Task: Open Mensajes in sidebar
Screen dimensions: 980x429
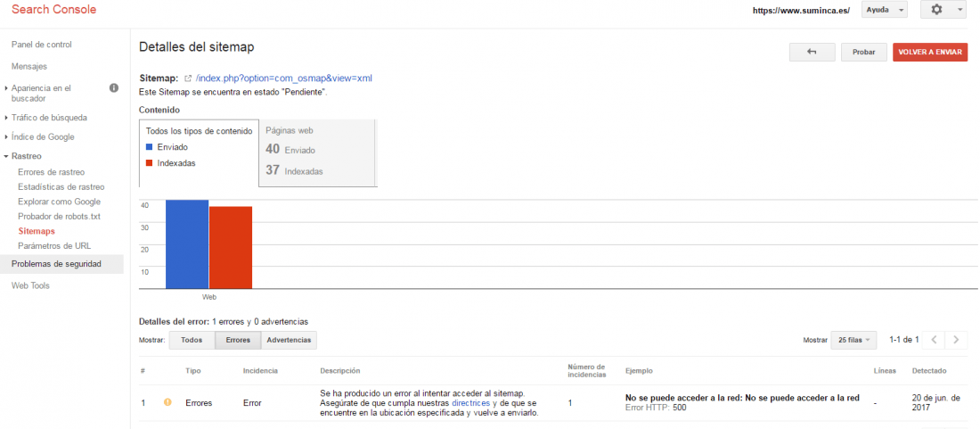Action: (x=29, y=66)
